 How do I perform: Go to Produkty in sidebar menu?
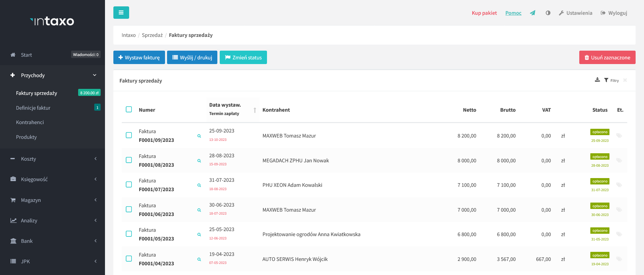26,137
